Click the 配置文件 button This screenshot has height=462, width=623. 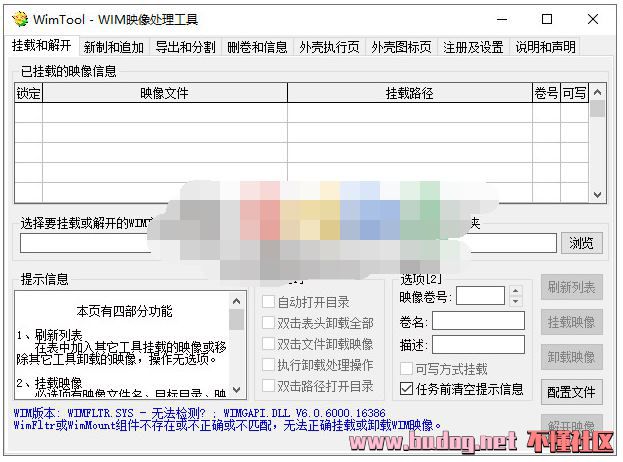click(x=572, y=392)
